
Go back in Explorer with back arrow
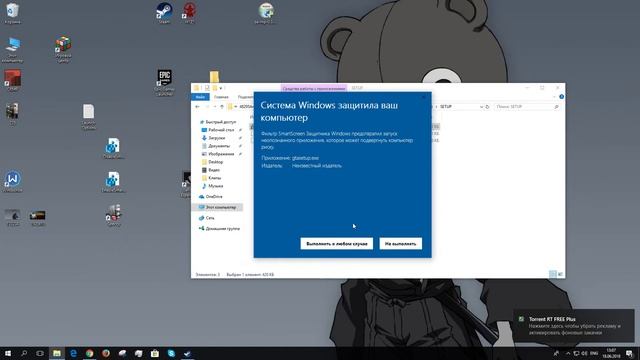[x=198, y=107]
